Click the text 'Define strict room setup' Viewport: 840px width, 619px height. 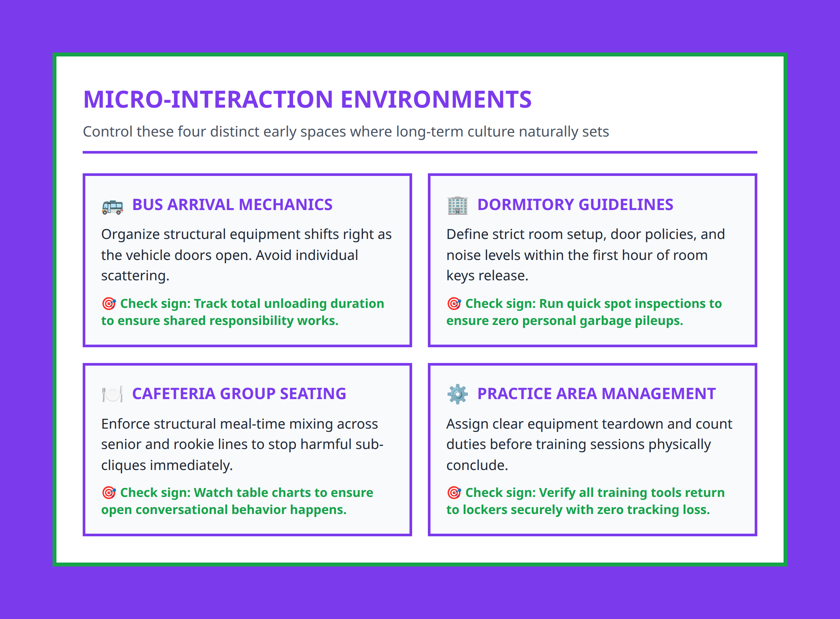coord(526,235)
